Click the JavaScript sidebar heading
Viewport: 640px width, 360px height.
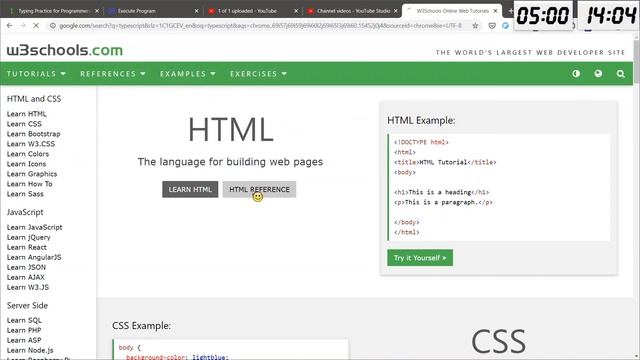(25, 212)
